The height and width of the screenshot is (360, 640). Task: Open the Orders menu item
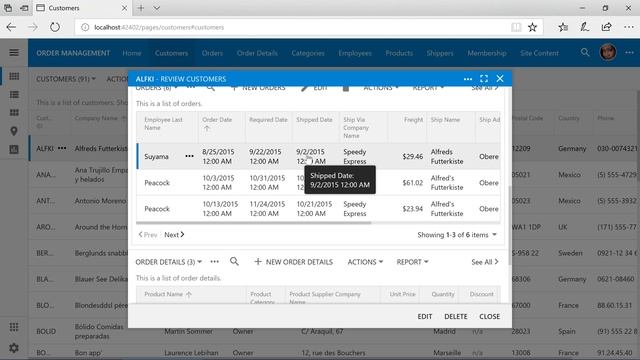[x=212, y=53]
